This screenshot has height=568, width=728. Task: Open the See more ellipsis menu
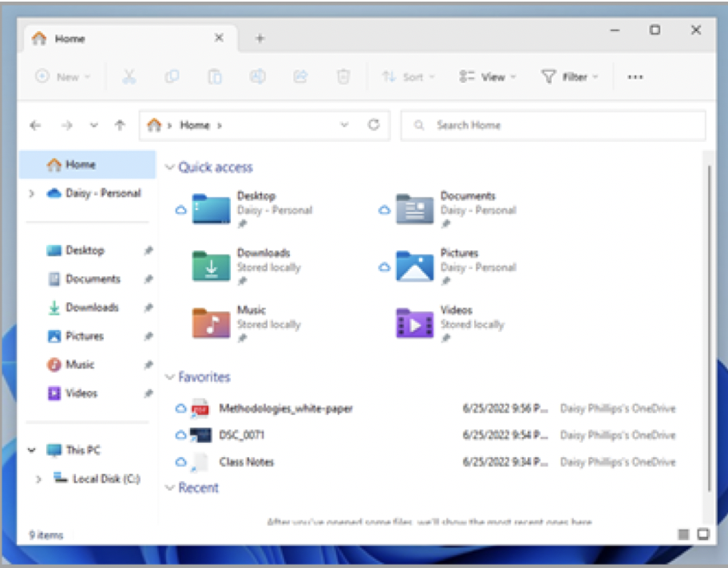click(635, 77)
